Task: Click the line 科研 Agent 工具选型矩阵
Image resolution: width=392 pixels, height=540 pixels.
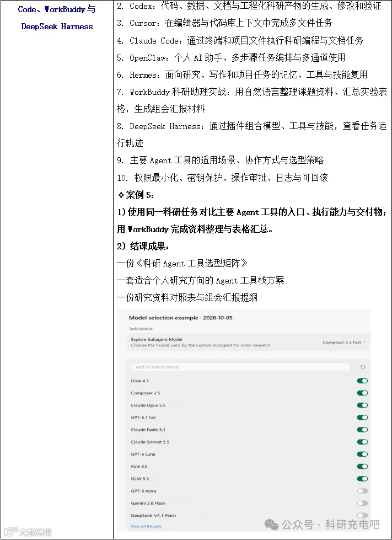Action: pyautogui.click(x=182, y=264)
